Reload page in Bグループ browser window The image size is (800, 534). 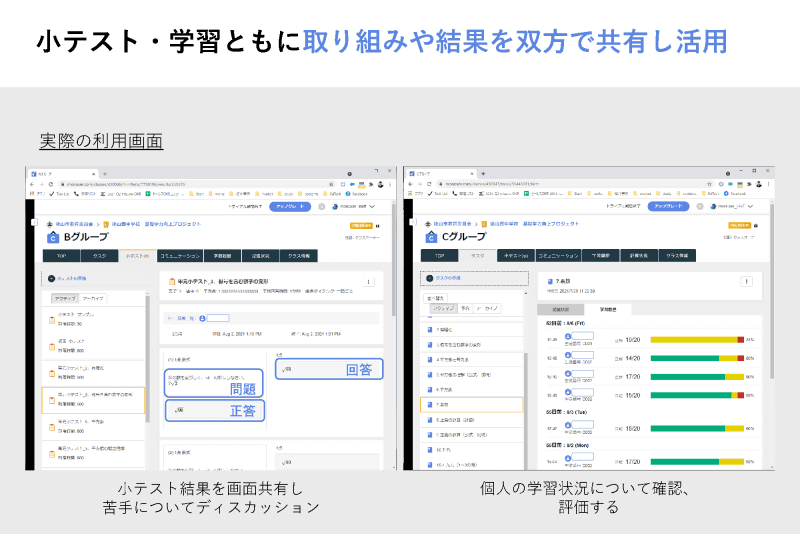(51, 184)
